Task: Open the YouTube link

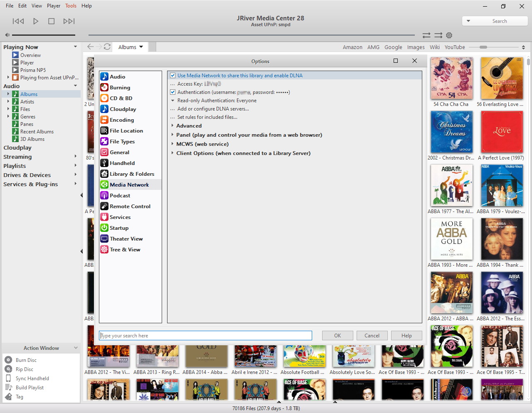Action: coord(455,47)
